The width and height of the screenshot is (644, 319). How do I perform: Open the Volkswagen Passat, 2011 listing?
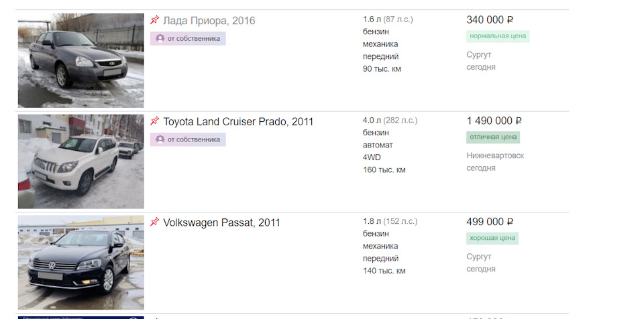tap(222, 222)
